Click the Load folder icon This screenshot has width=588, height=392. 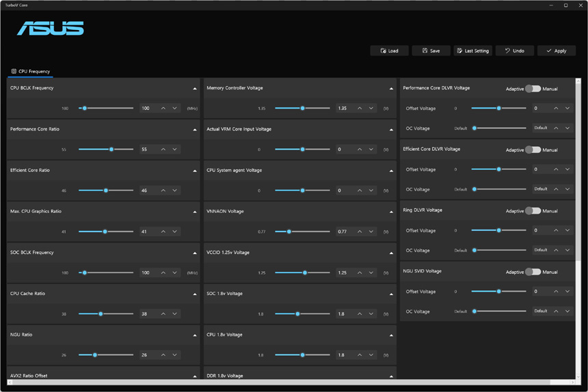coord(384,51)
